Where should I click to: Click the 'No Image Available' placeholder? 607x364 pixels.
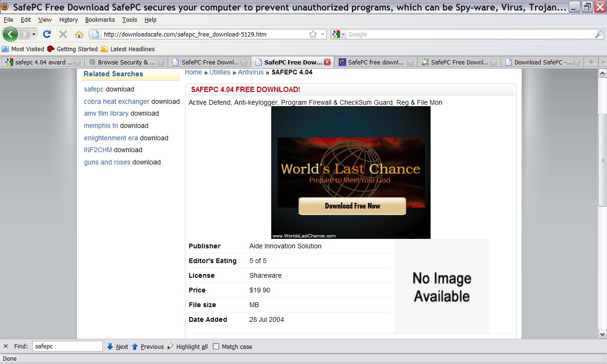click(x=442, y=287)
